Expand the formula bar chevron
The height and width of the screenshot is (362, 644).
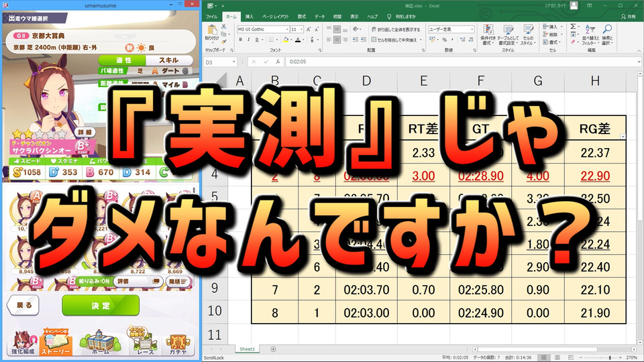point(639,62)
